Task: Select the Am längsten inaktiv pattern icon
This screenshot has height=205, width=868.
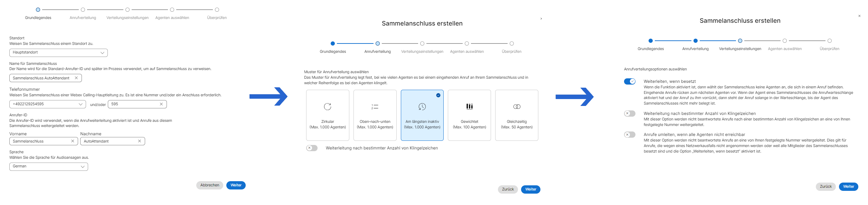Action: (422, 107)
